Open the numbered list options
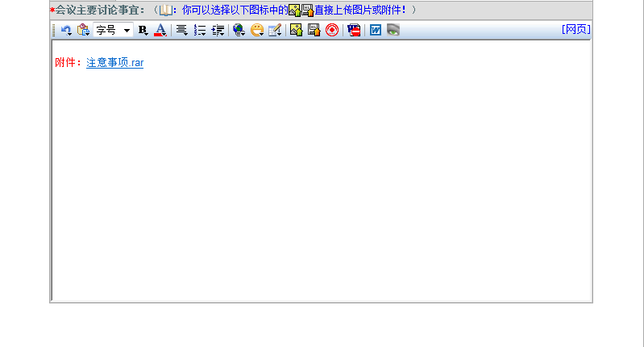Image resolution: width=644 pixels, height=347 pixels. point(200,30)
